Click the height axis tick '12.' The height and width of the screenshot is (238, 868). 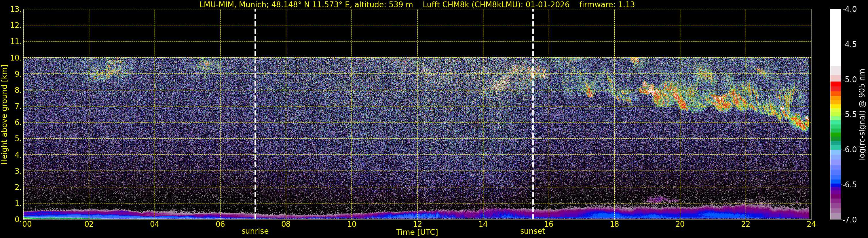16,26
